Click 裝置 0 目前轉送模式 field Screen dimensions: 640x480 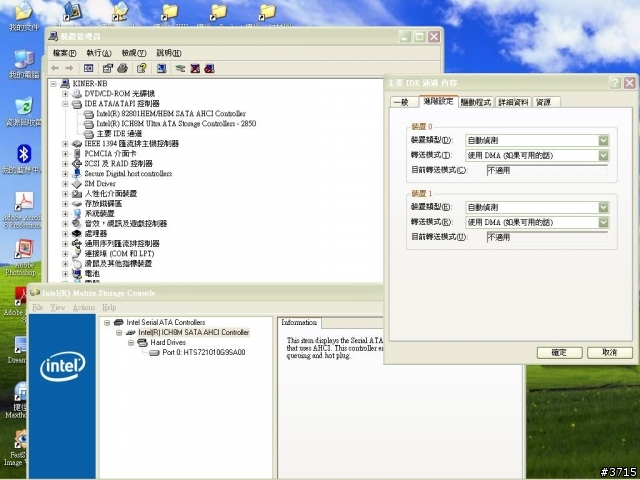point(547,170)
